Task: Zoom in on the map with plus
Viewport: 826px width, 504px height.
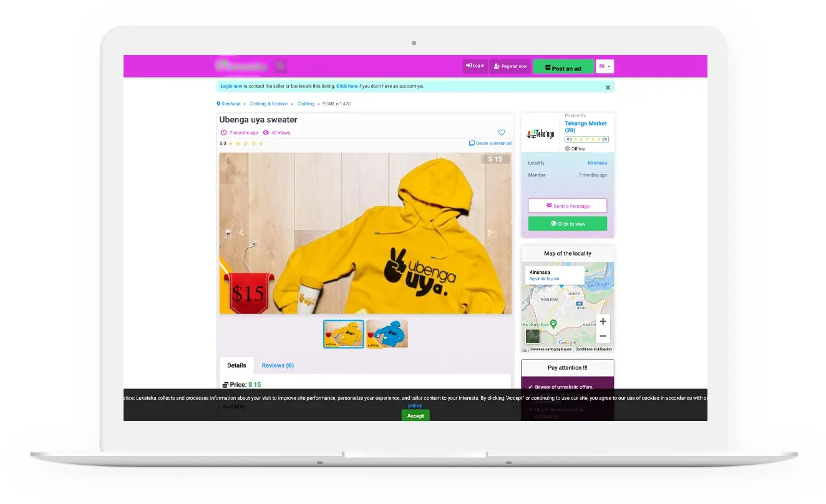Action: click(x=603, y=322)
